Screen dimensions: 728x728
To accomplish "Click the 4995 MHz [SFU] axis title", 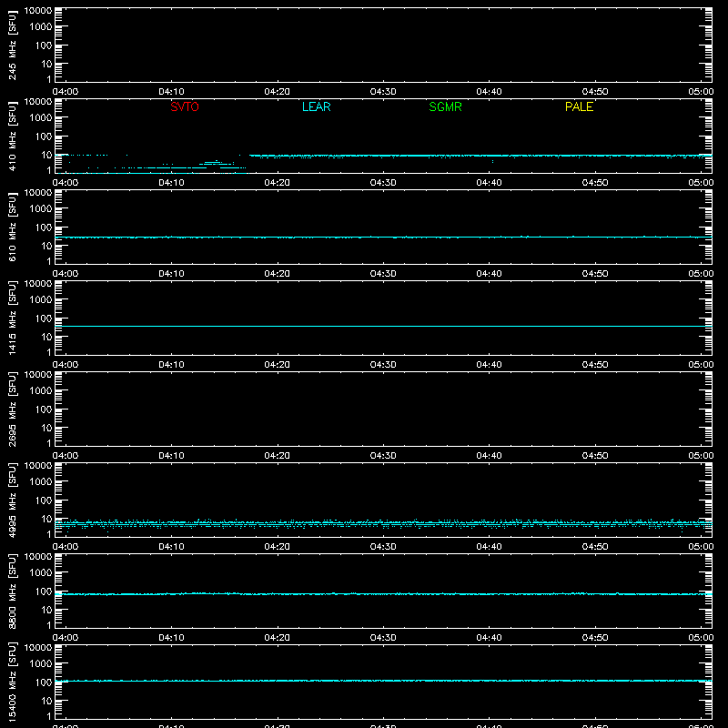I will coord(12,500).
